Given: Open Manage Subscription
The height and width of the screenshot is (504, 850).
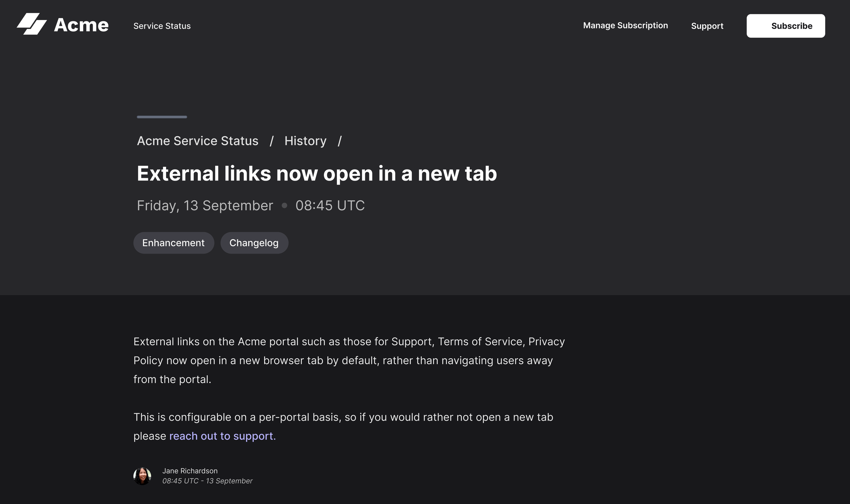Looking at the screenshot, I should tap(625, 25).
